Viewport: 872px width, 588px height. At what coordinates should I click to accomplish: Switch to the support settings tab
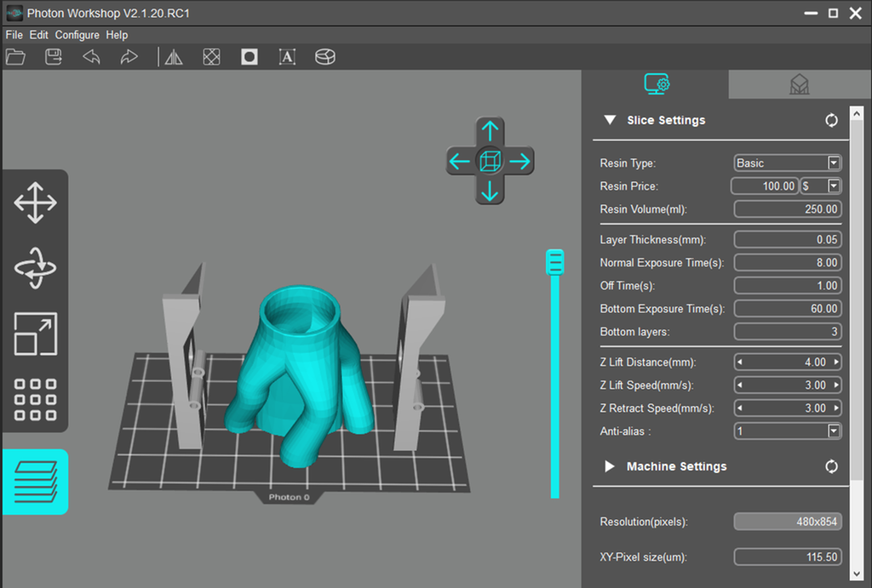pyautogui.click(x=799, y=84)
